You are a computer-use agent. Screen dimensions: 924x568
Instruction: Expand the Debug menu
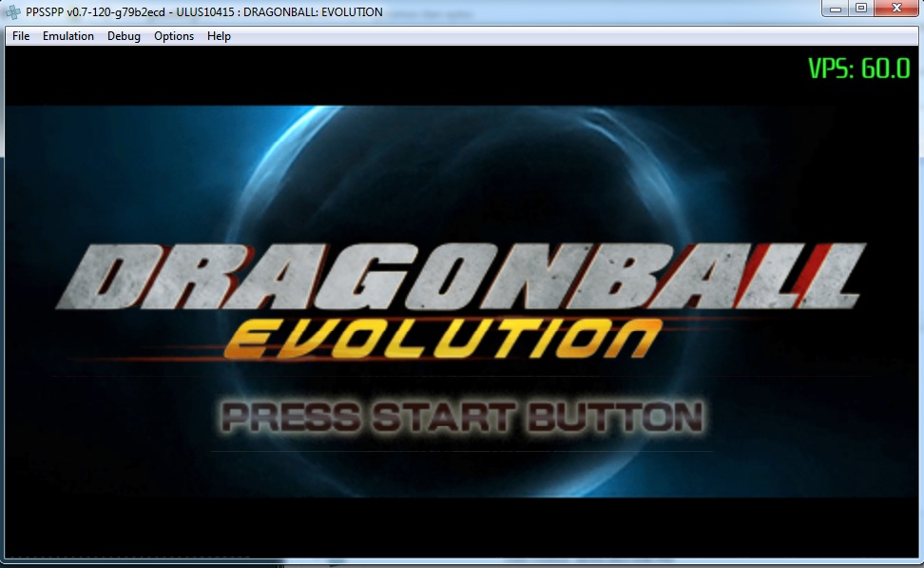pos(124,36)
